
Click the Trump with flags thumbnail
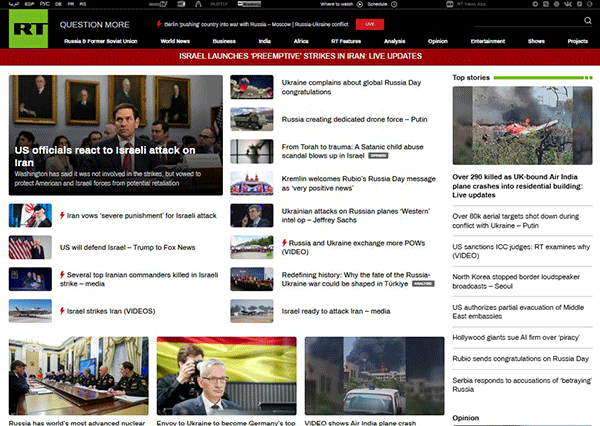pyautogui.click(x=30, y=247)
